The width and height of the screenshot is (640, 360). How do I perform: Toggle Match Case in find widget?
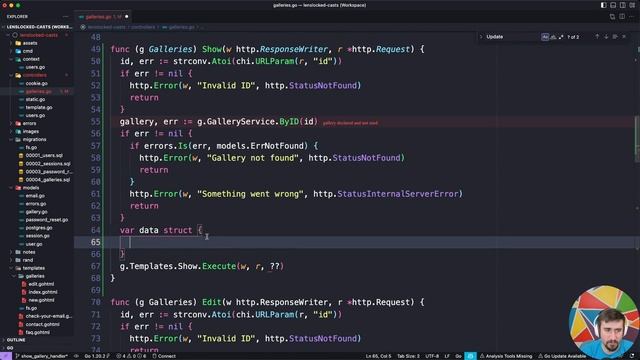[x=545, y=37]
